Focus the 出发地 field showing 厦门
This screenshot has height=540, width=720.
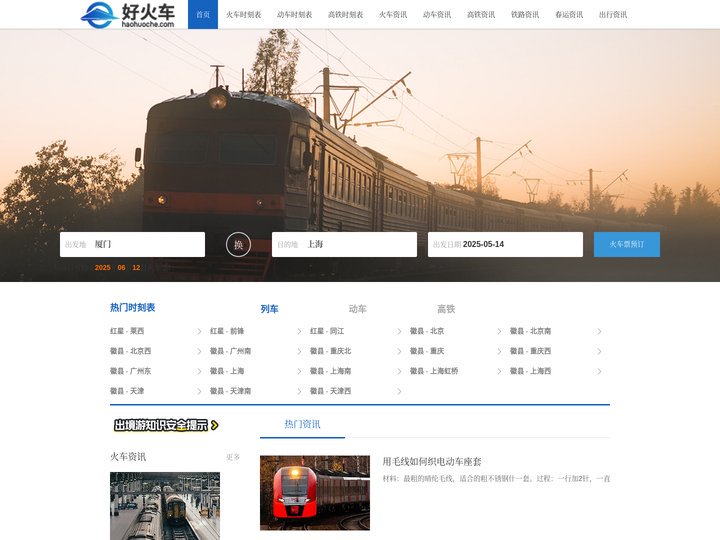132,244
